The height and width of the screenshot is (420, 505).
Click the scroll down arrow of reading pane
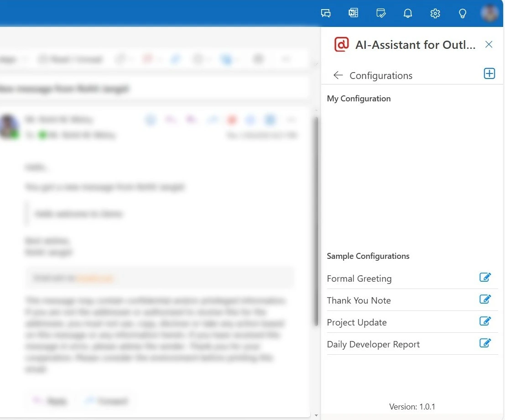[316, 415]
